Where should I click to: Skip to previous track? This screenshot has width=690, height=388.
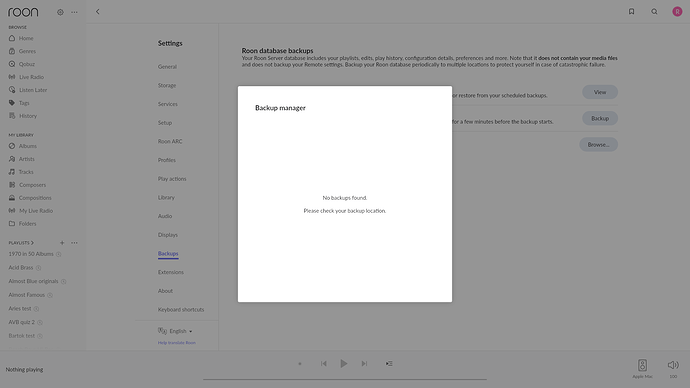(323, 364)
